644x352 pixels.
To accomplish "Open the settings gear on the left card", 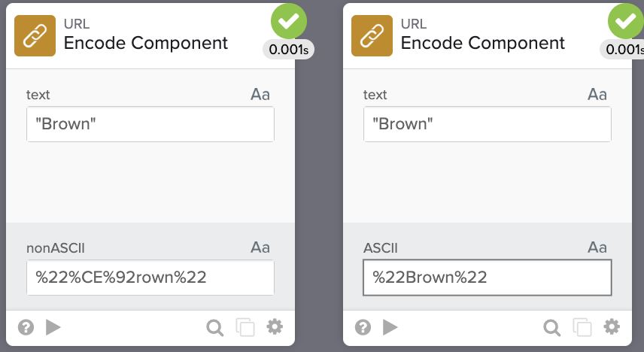I will 275,327.
